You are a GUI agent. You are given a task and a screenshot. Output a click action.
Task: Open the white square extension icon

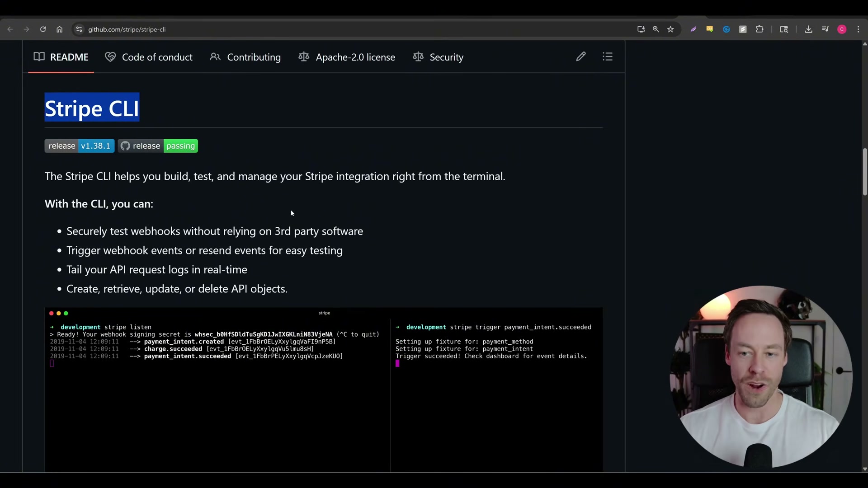pos(743,29)
